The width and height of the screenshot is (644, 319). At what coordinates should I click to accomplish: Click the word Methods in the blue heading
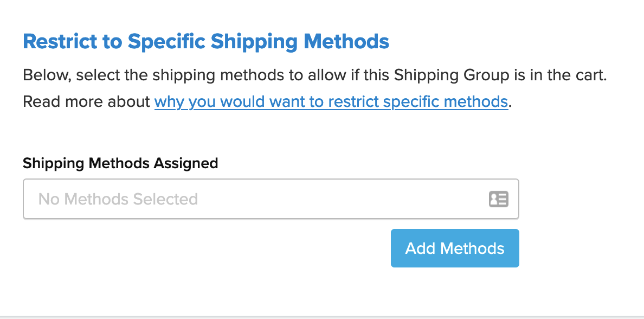click(346, 41)
